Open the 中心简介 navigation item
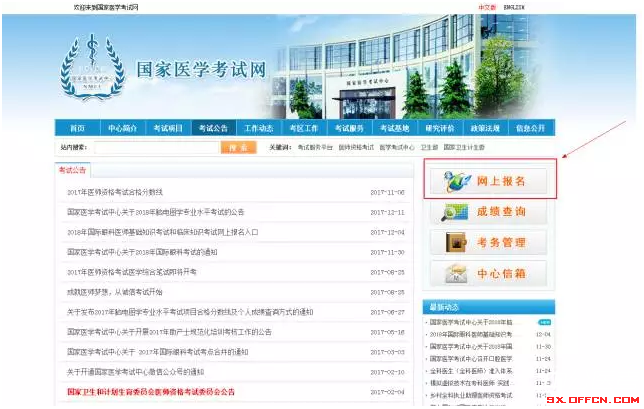This screenshot has width=644, height=409. (x=122, y=128)
